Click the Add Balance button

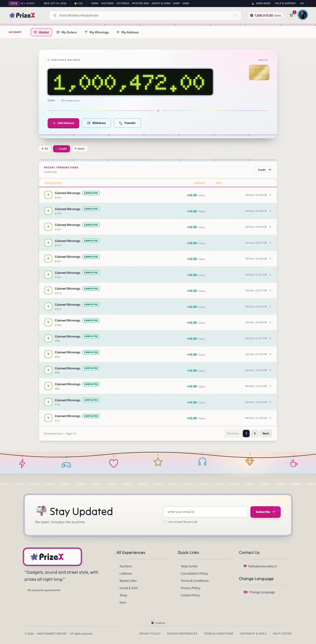coord(63,123)
